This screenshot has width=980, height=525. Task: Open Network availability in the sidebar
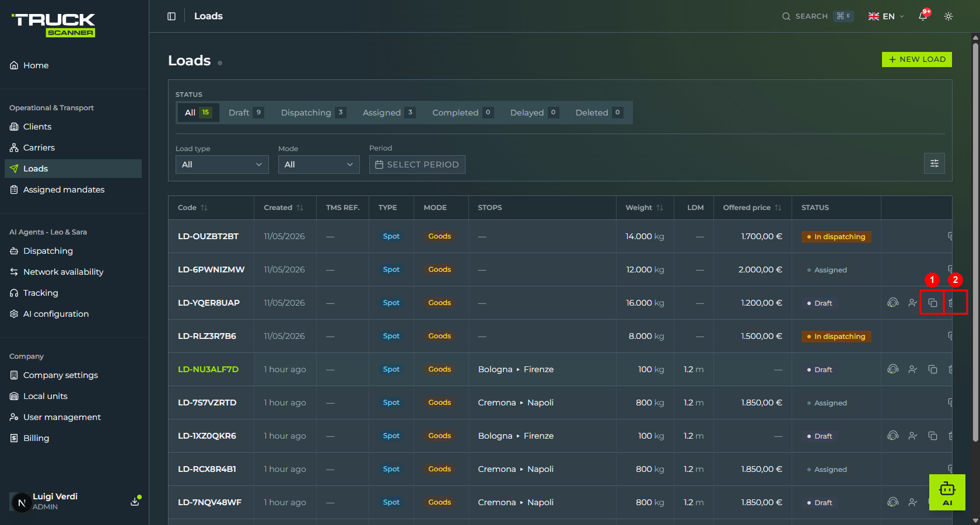tap(73, 272)
